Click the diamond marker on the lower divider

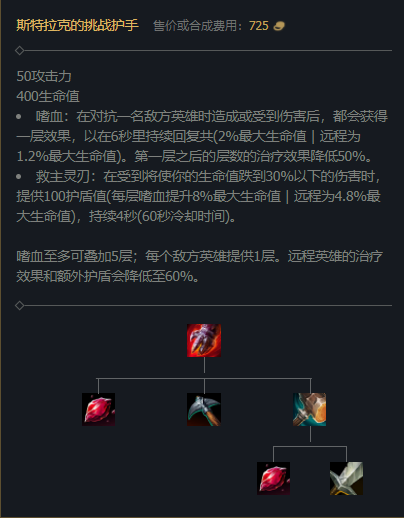pyautogui.click(x=19, y=305)
